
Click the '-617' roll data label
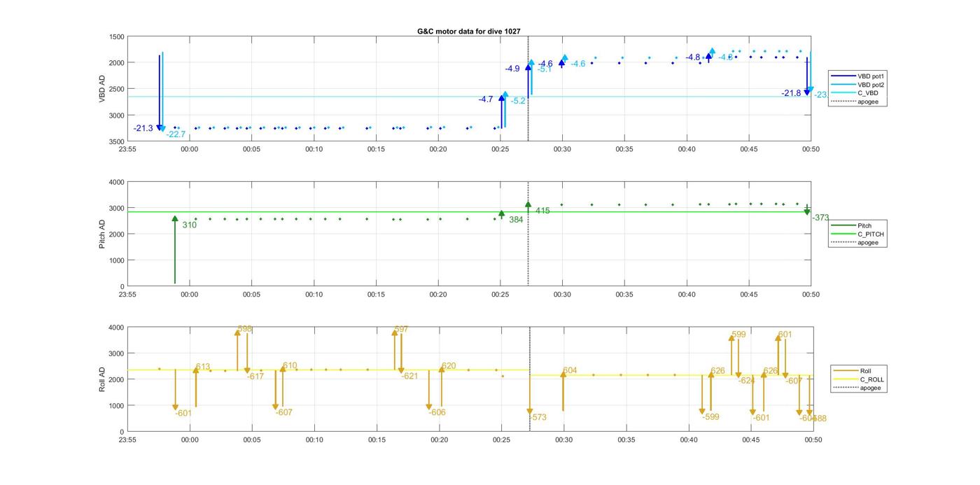point(255,377)
